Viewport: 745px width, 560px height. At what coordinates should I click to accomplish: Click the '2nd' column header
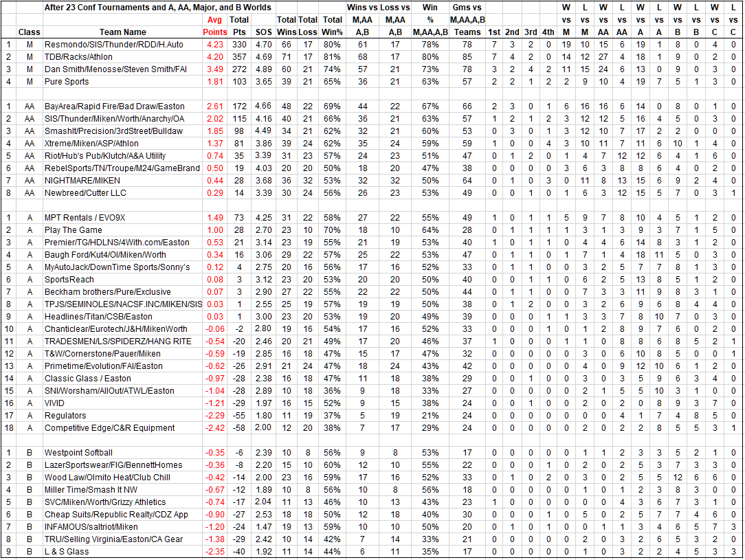tap(512, 32)
